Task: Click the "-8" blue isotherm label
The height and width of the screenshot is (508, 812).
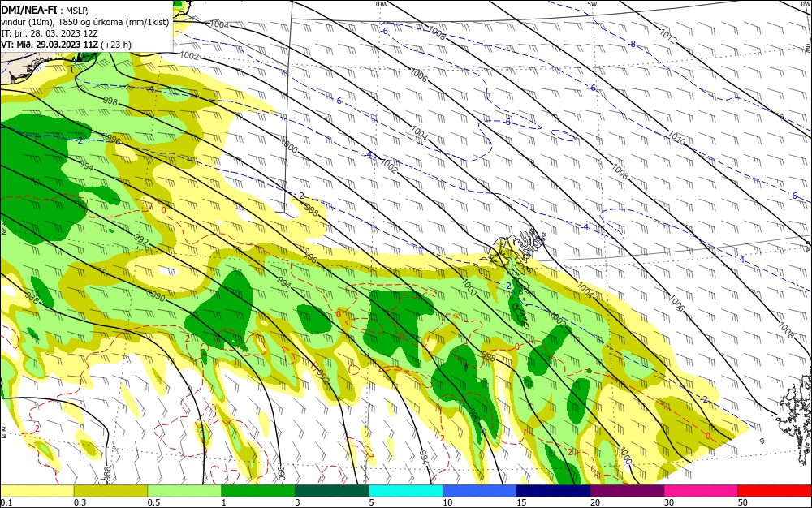Action: click(x=632, y=45)
